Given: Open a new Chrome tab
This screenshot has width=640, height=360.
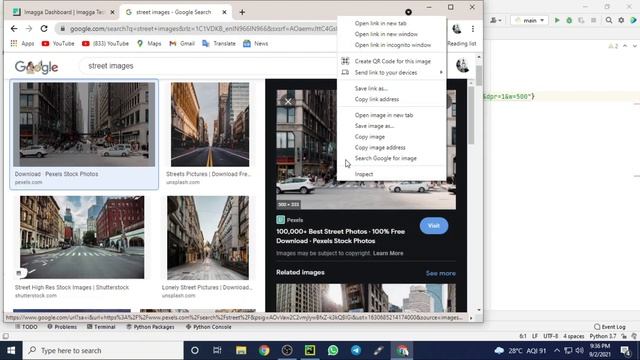Looking at the screenshot, I should click(242, 12).
